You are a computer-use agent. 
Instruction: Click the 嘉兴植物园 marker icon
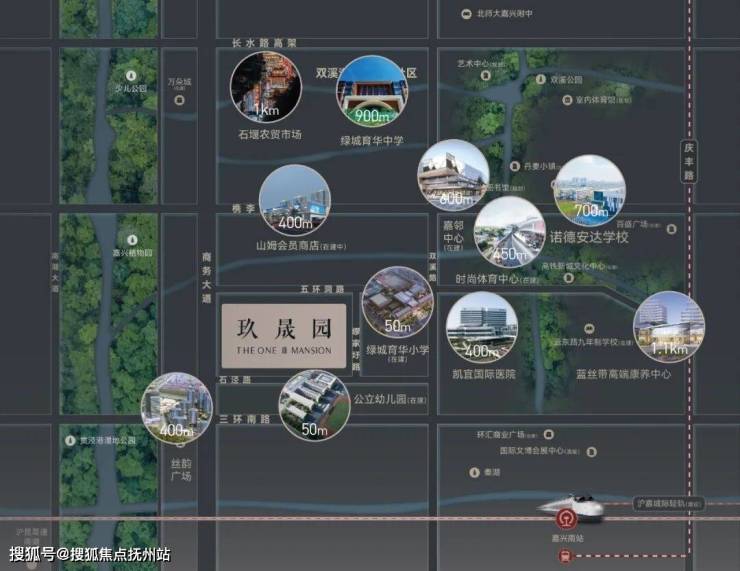pos(133,240)
